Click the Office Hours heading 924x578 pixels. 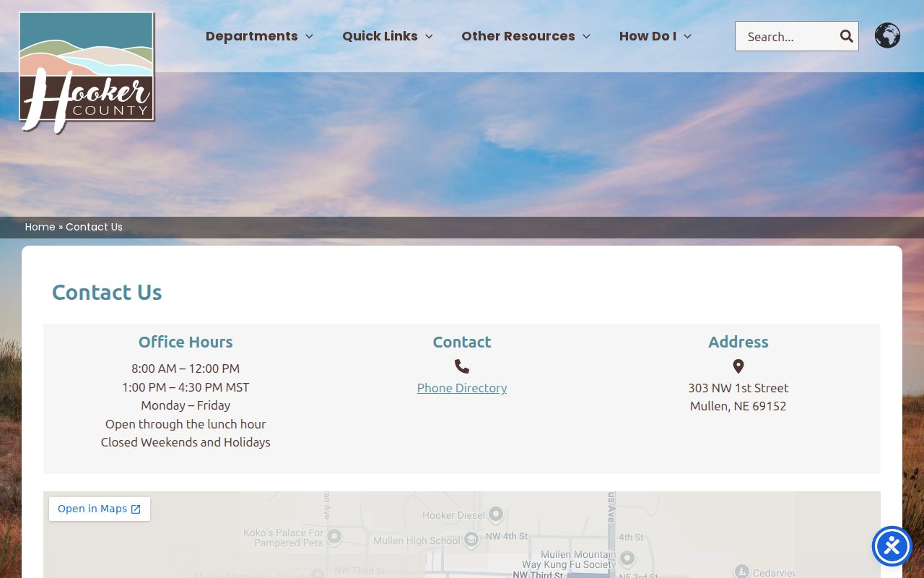(186, 342)
